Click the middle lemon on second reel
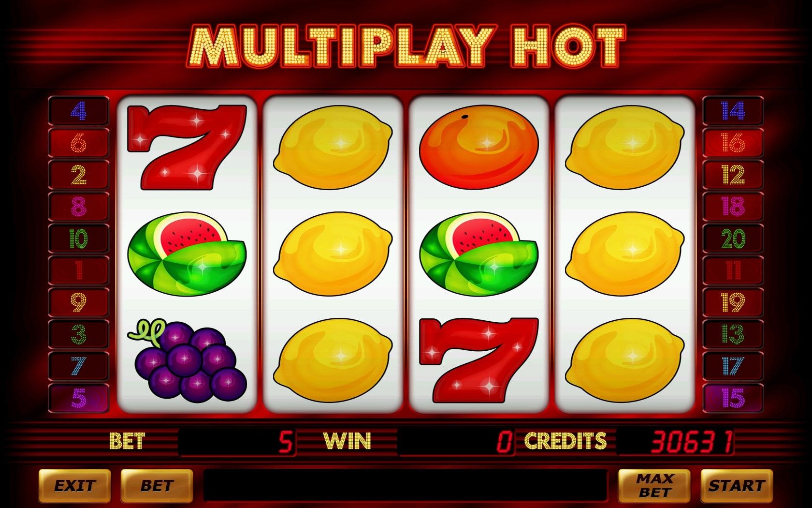This screenshot has height=508, width=812. (333, 254)
